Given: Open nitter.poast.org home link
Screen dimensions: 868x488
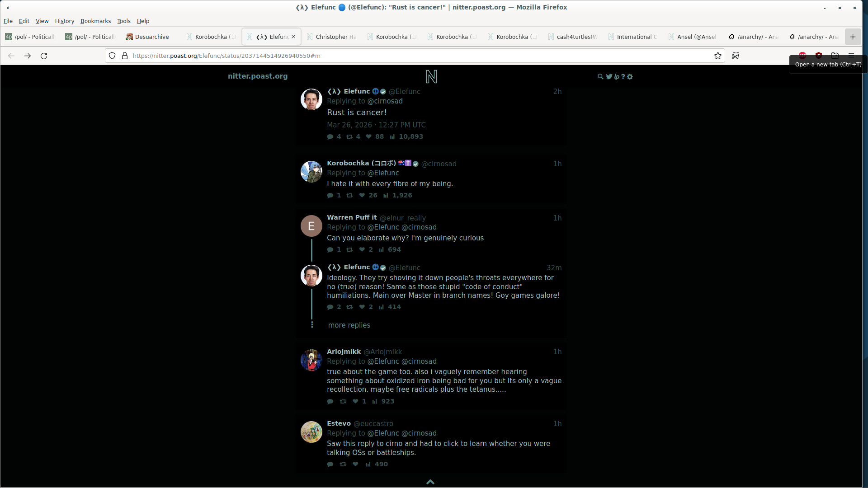Looking at the screenshot, I should [258, 76].
